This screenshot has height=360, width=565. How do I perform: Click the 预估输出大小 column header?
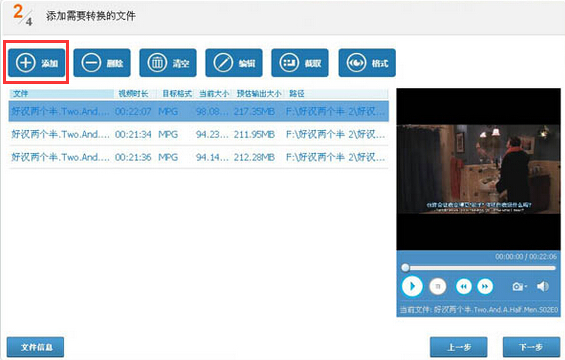(x=259, y=94)
